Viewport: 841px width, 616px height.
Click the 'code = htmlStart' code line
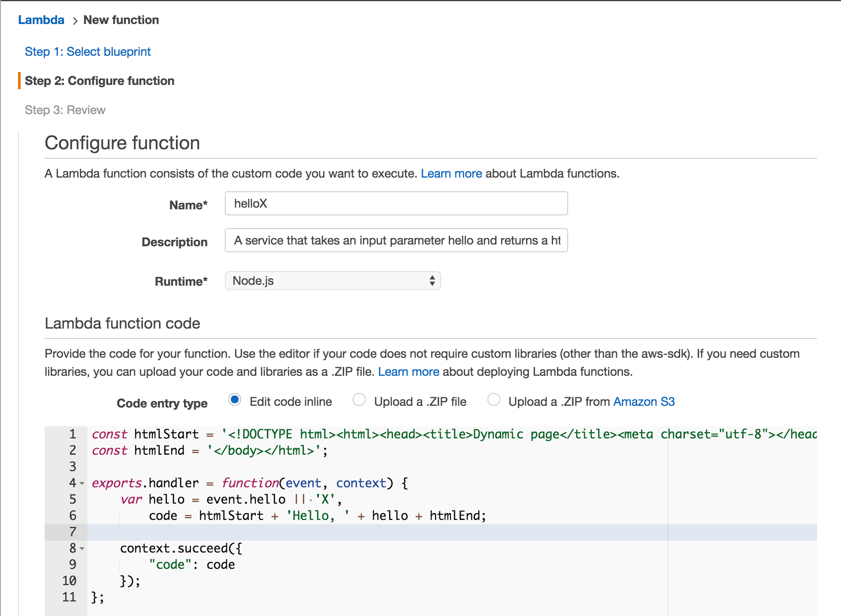tap(318, 516)
